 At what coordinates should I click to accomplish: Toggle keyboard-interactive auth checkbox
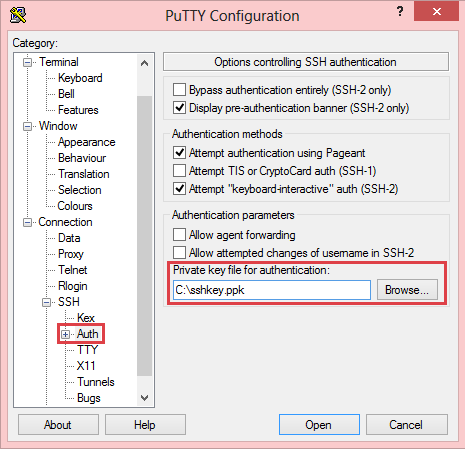pos(179,189)
